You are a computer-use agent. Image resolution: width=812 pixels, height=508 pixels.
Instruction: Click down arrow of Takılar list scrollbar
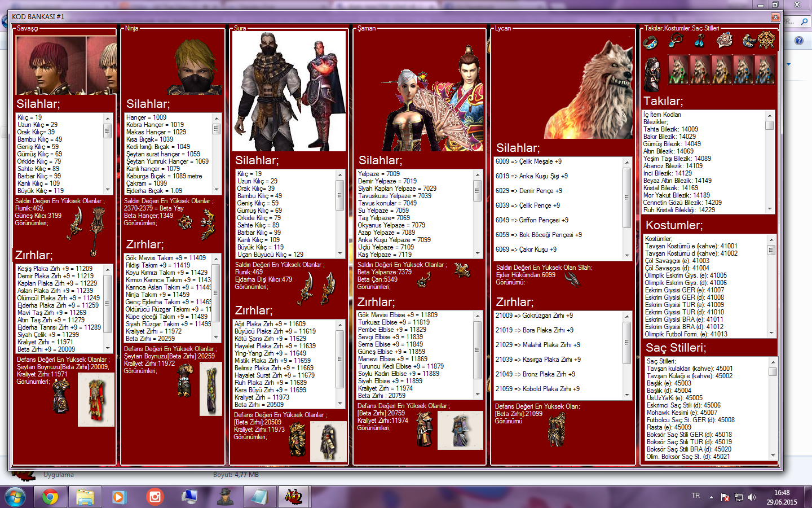[x=769, y=209]
